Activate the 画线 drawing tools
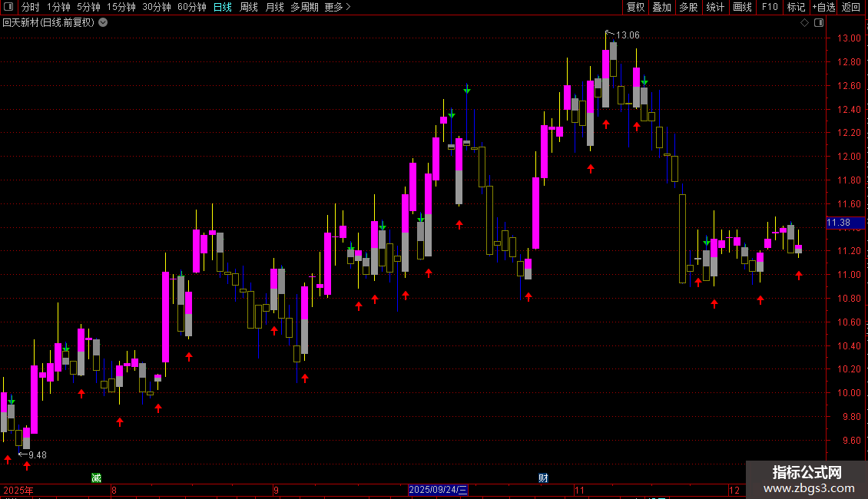 coord(742,7)
